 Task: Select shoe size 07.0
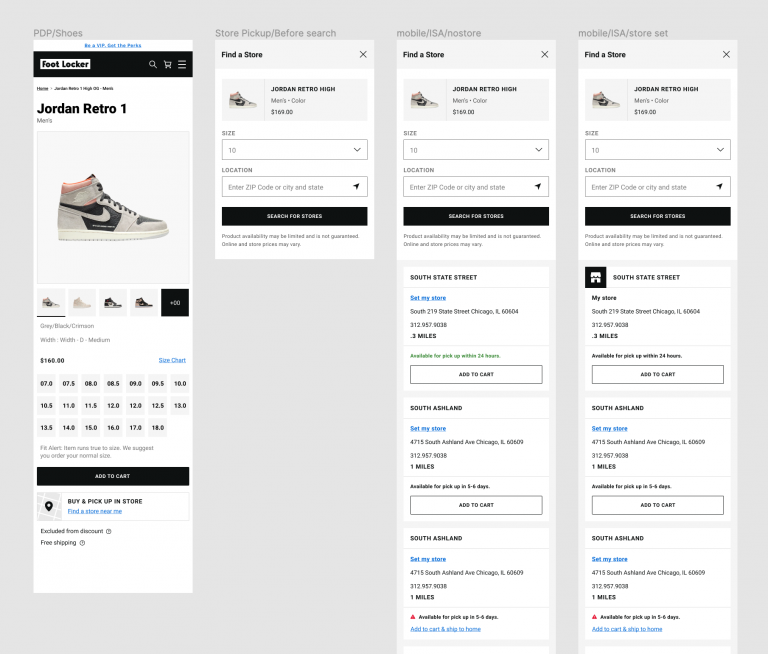click(47, 384)
